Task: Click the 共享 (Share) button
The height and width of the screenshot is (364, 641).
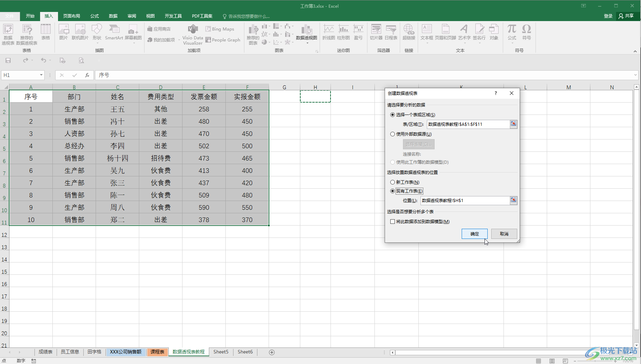Action: coord(626,16)
